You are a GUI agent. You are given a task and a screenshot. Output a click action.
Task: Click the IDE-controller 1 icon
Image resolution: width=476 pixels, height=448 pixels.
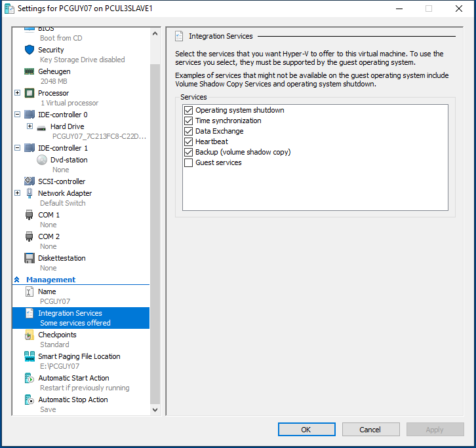tap(30, 148)
